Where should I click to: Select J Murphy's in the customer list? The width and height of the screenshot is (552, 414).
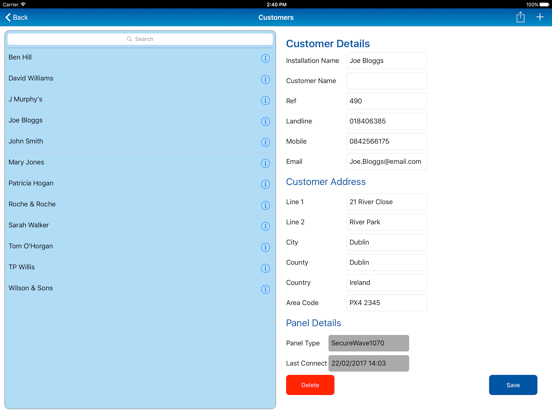coord(140,100)
